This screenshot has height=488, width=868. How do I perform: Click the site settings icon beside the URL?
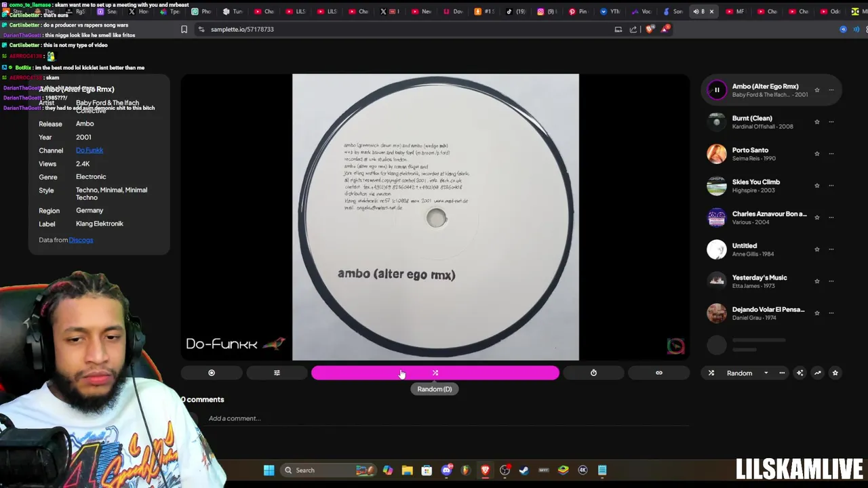tap(201, 29)
